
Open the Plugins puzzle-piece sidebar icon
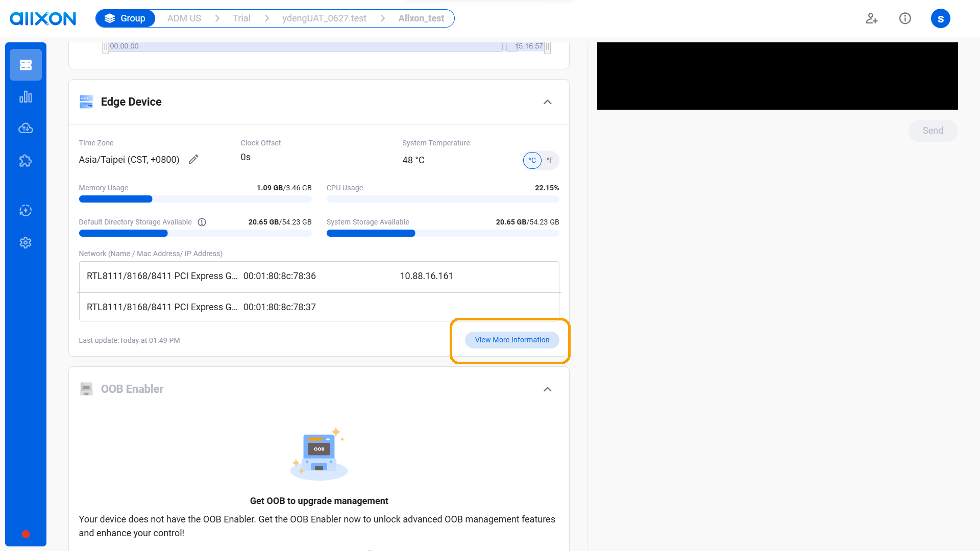point(26,160)
